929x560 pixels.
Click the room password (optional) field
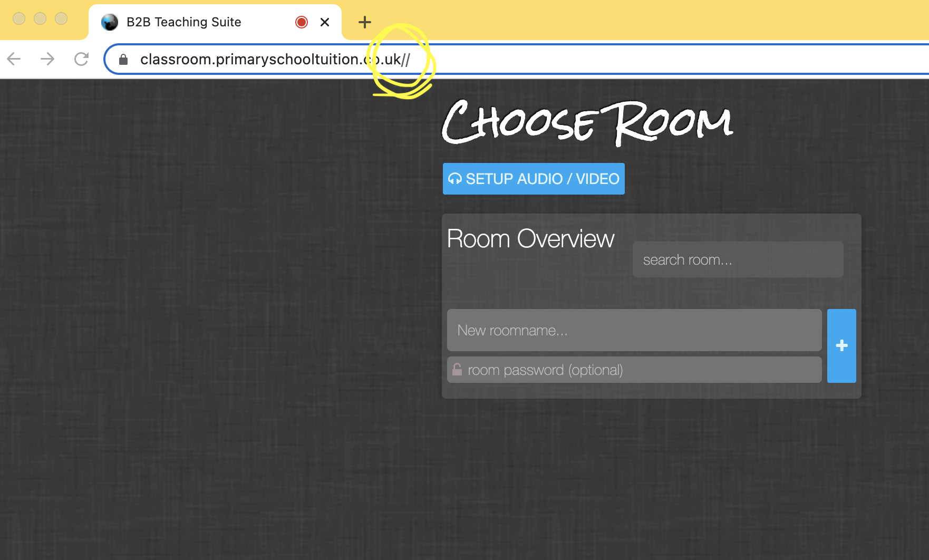tap(634, 370)
